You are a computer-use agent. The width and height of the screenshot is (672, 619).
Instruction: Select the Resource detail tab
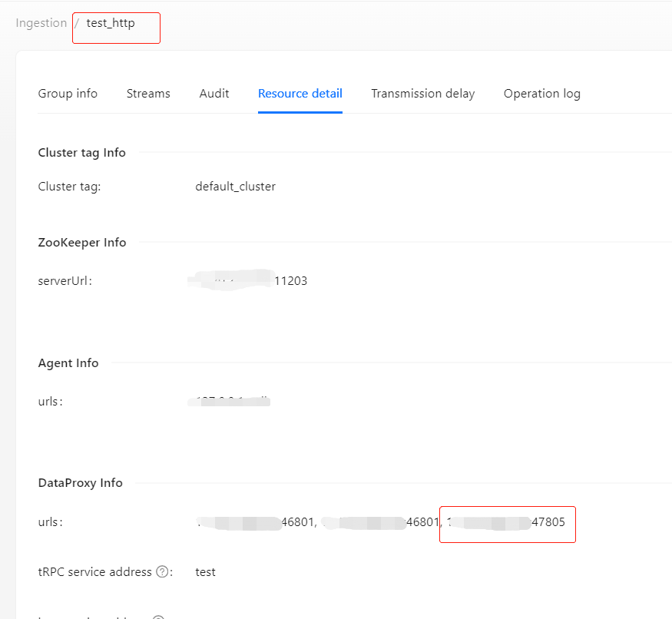pos(300,94)
